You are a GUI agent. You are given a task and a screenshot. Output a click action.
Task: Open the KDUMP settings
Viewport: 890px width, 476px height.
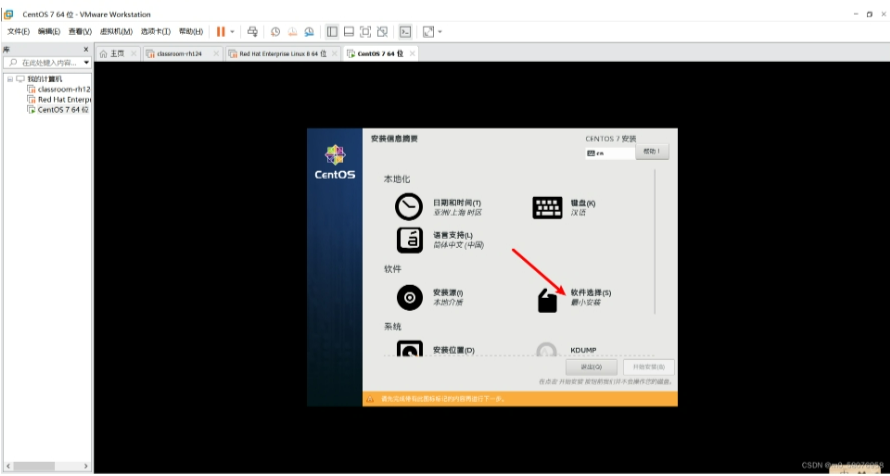coord(583,350)
